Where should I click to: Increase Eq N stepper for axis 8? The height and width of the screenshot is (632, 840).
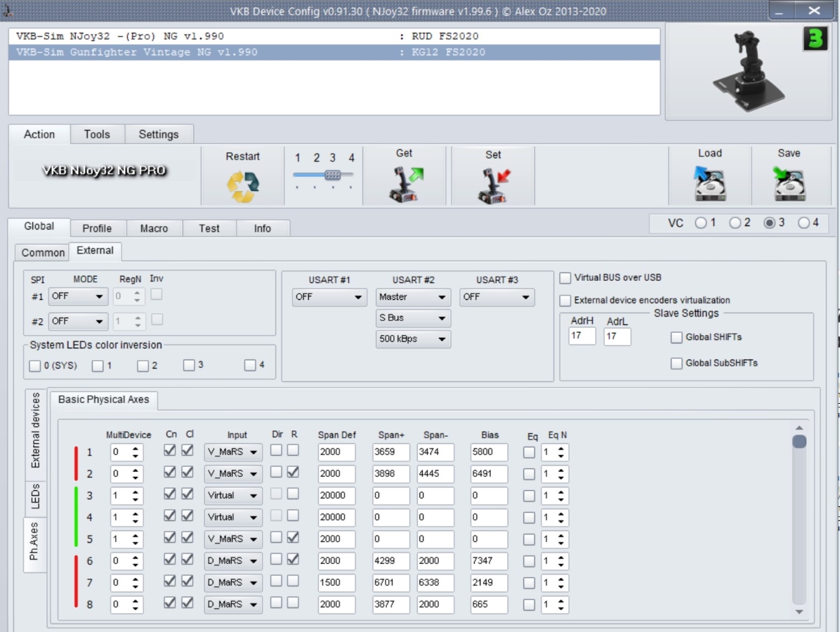coord(560,601)
